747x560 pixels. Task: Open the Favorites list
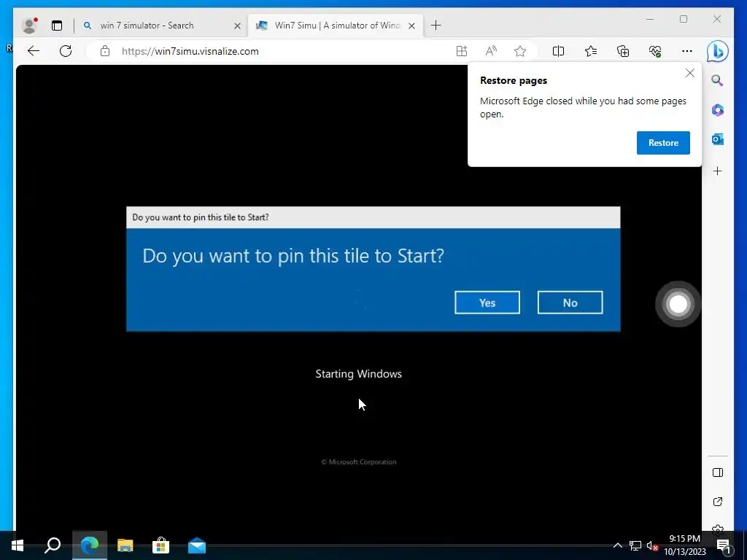pos(591,51)
